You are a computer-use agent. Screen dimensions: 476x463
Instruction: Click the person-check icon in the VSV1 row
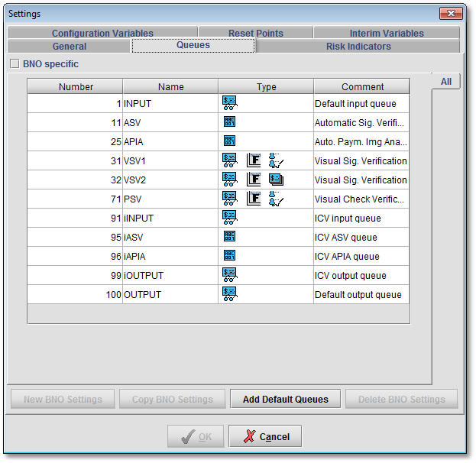pyautogui.click(x=277, y=160)
